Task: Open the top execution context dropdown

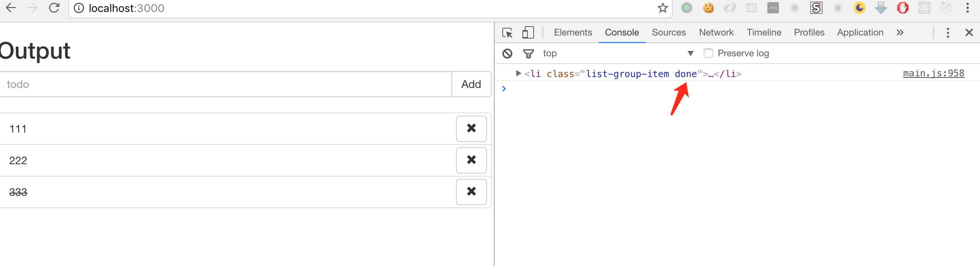Action: 617,53
